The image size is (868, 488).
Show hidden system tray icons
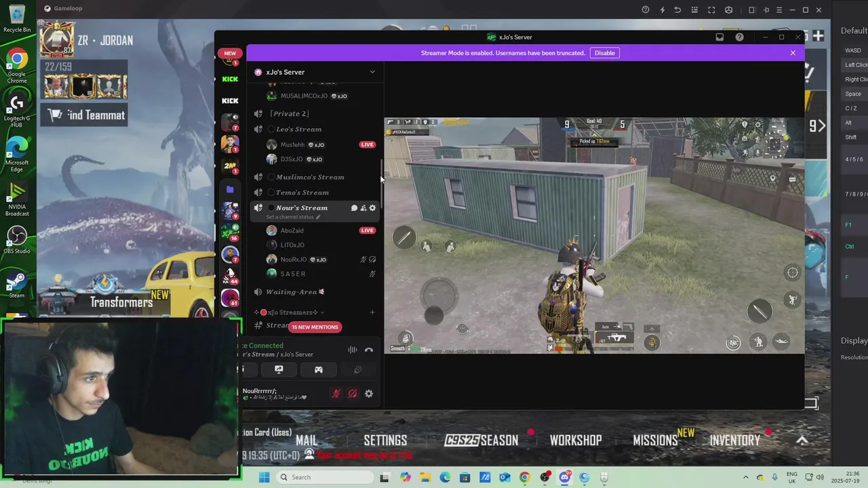745,477
